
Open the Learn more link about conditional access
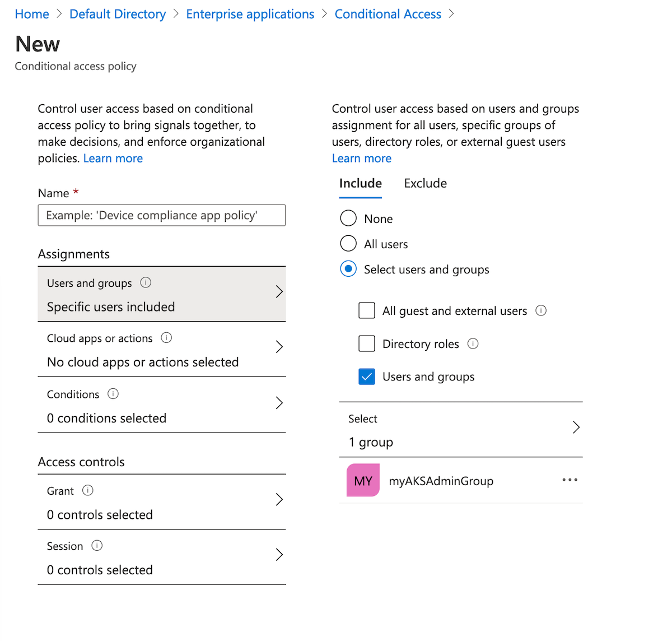(113, 158)
